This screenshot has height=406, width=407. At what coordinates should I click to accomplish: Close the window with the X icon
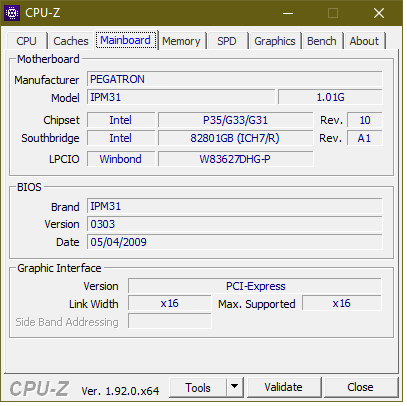tap(379, 13)
